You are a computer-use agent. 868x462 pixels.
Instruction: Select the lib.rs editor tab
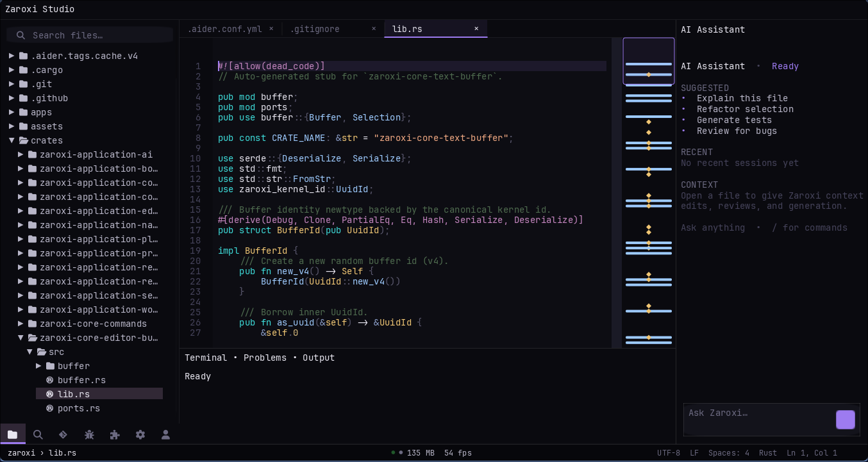click(x=436, y=29)
